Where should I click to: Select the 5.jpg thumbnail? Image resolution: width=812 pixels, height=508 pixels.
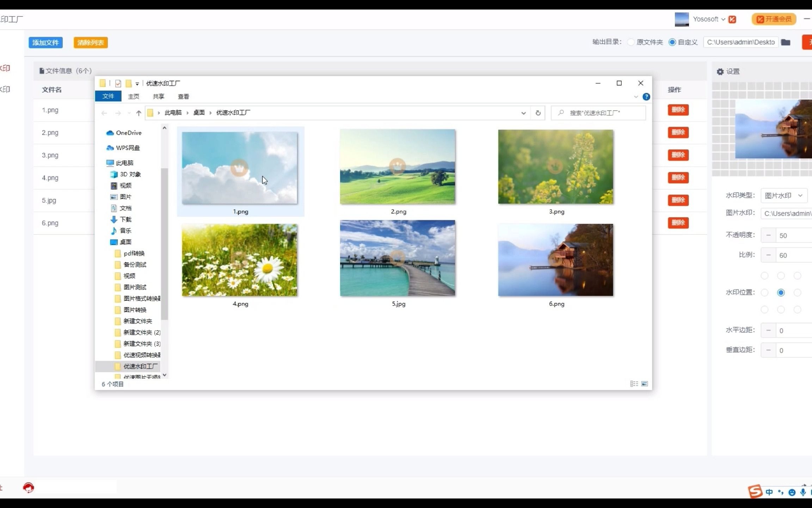coord(398,258)
